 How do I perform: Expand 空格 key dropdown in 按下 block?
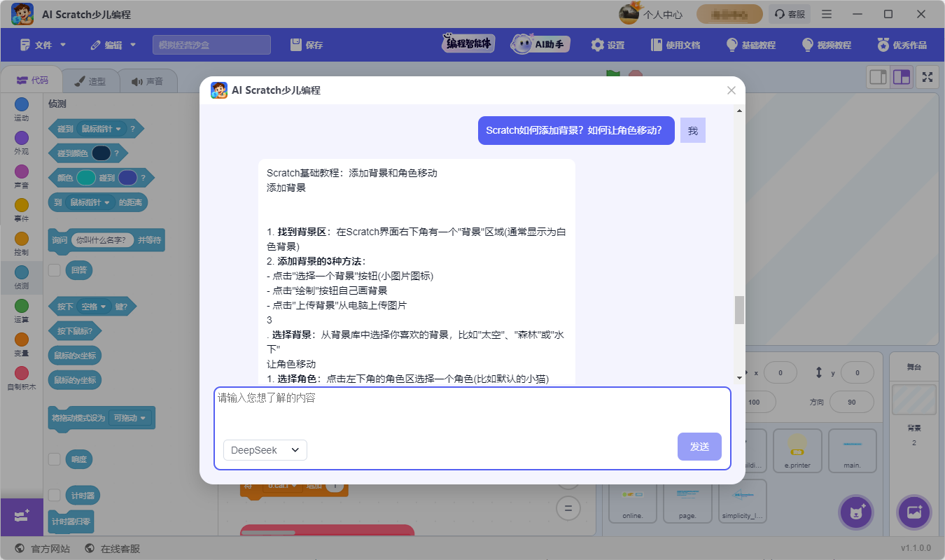click(94, 307)
